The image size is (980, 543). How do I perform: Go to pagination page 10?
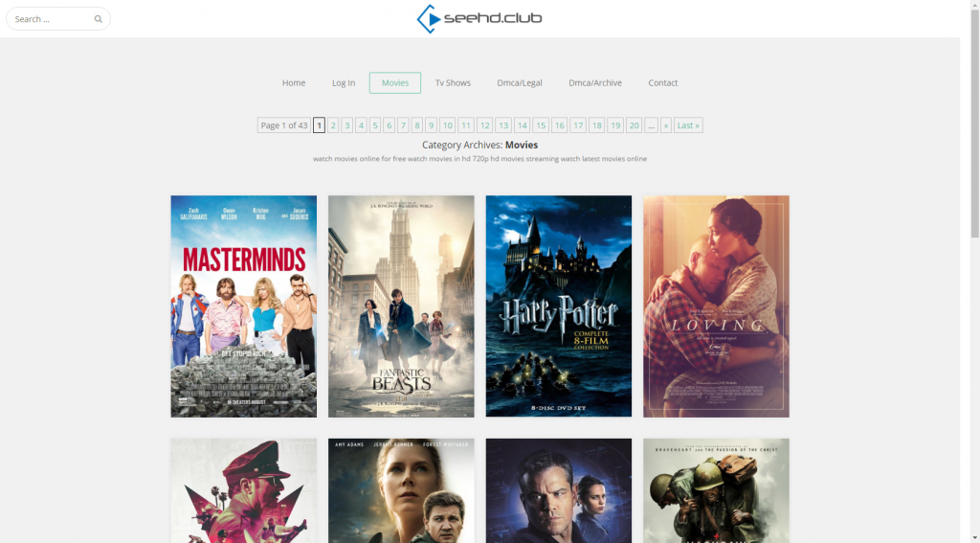click(x=448, y=125)
